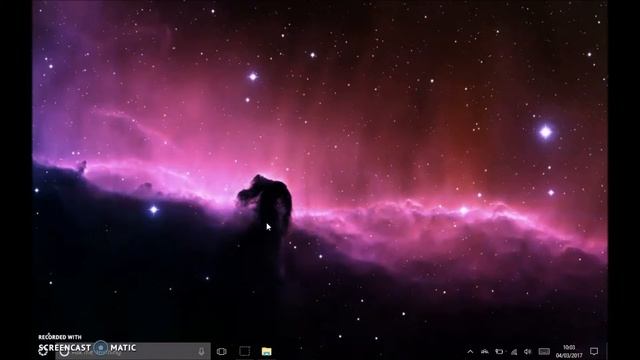
Task: Open OneDrive cloud tray icon
Action: (x=484, y=351)
